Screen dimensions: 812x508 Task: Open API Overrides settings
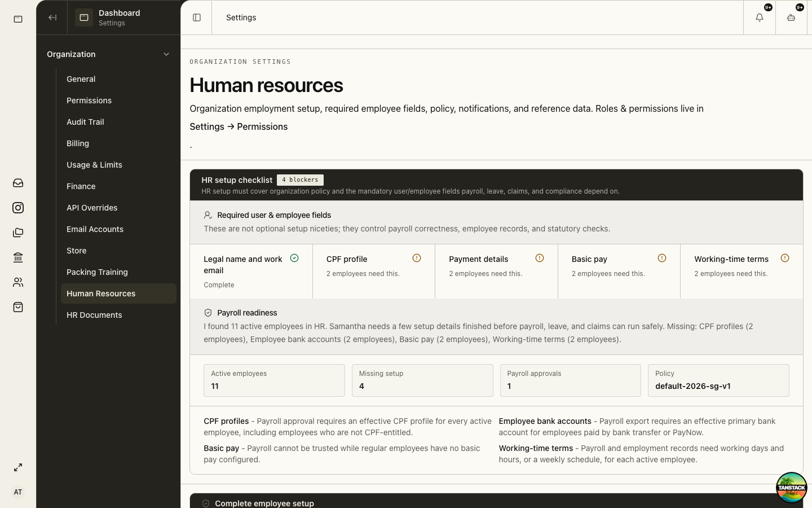pos(118,208)
